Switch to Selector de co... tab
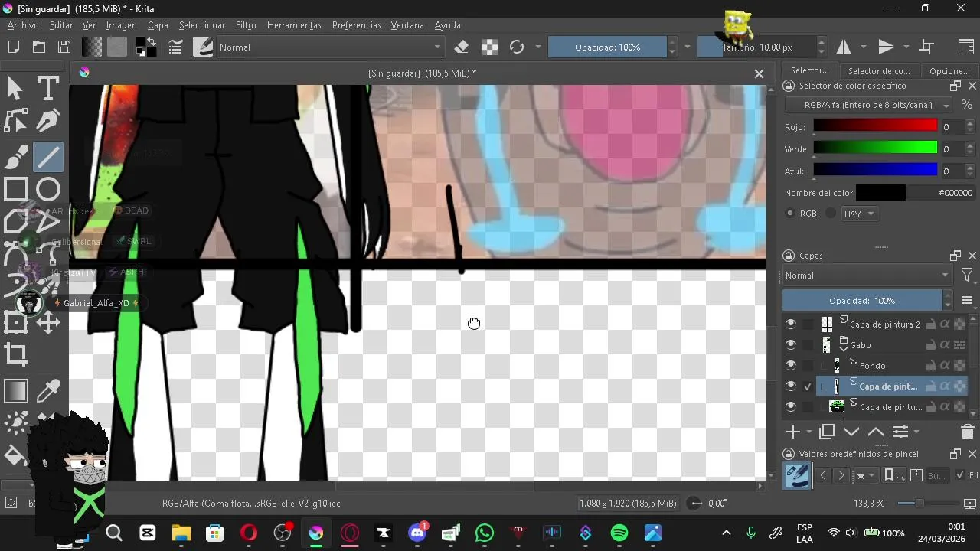The width and height of the screenshot is (980, 551). pos(879,71)
